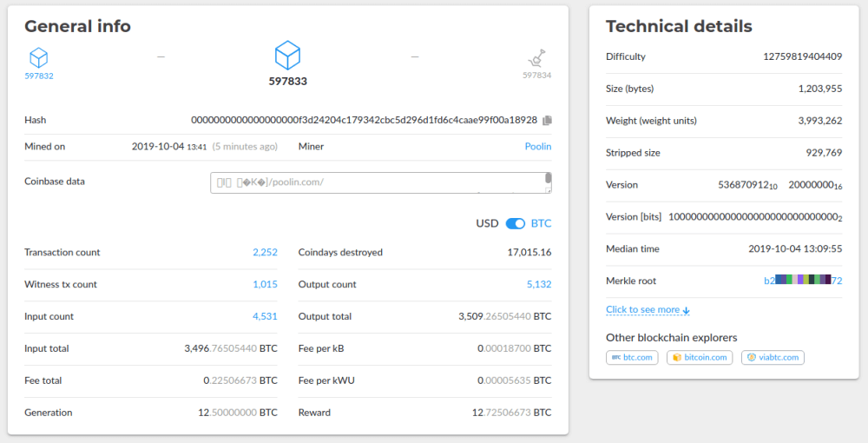Click the Weight value 3,993,262

click(820, 121)
